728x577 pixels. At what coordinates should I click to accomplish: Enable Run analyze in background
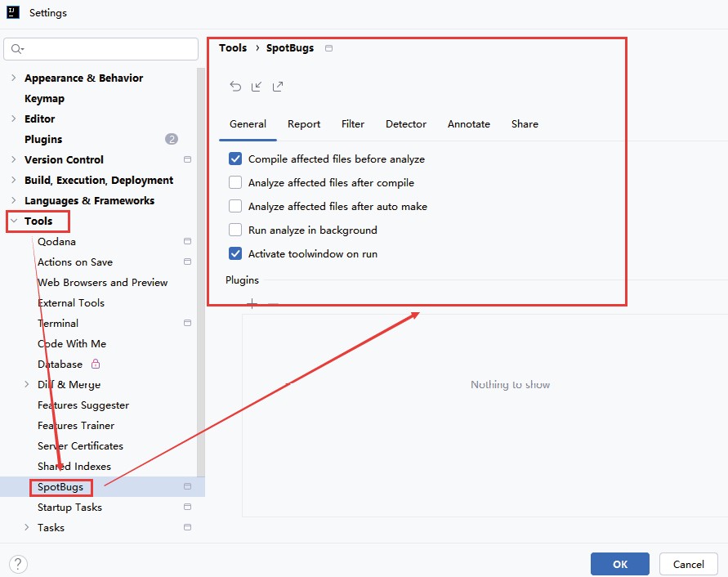[x=235, y=230]
